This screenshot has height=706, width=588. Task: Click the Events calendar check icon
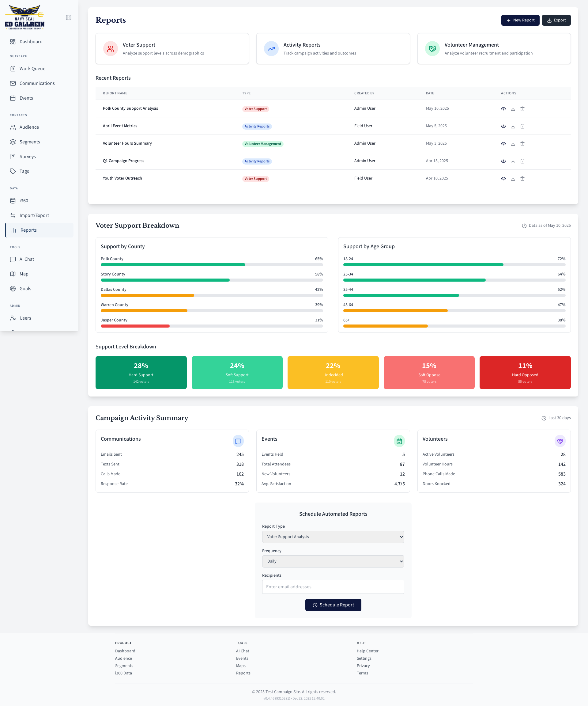[399, 441]
